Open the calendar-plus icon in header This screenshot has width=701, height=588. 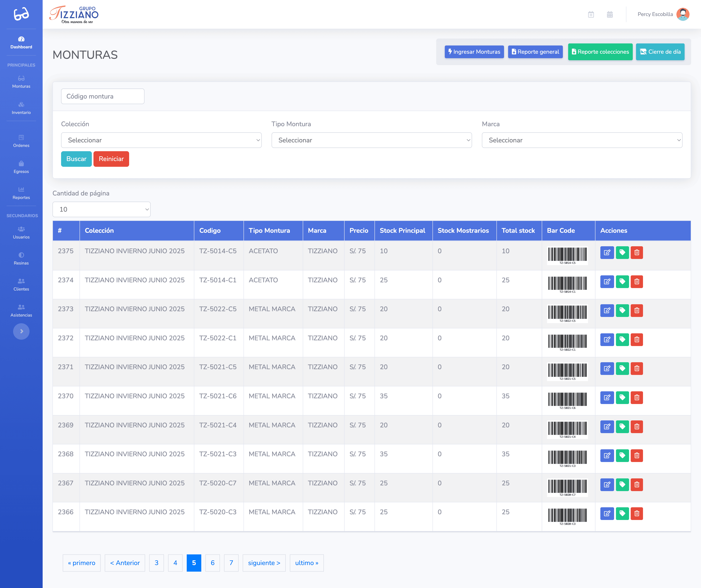pos(591,14)
